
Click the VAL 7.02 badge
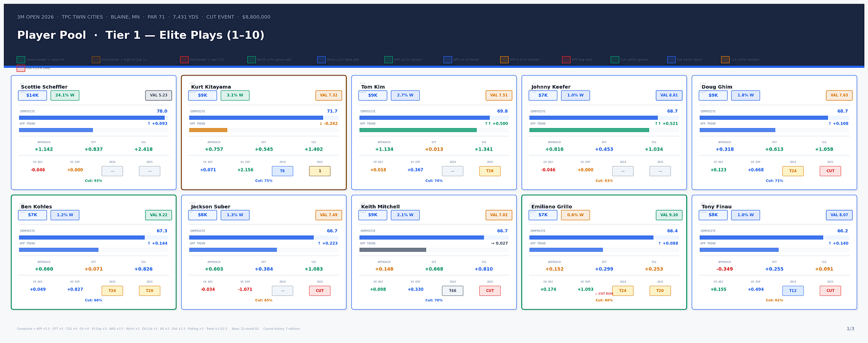tap(499, 215)
